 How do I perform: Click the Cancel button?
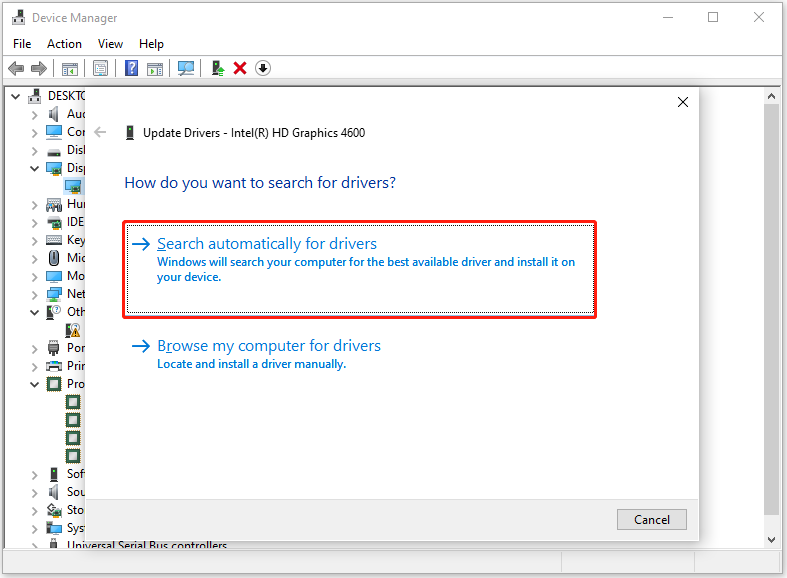[651, 520]
